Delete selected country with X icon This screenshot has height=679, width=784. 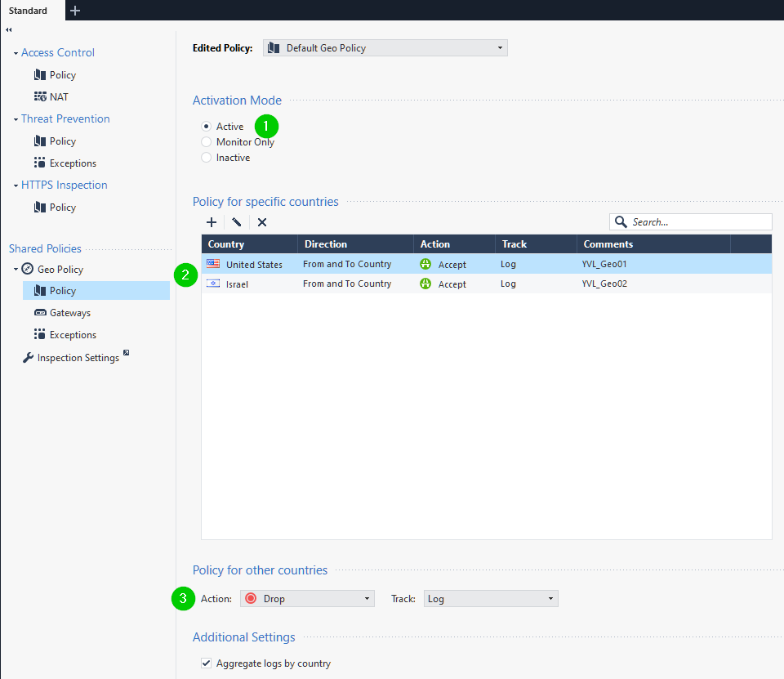coord(262,222)
